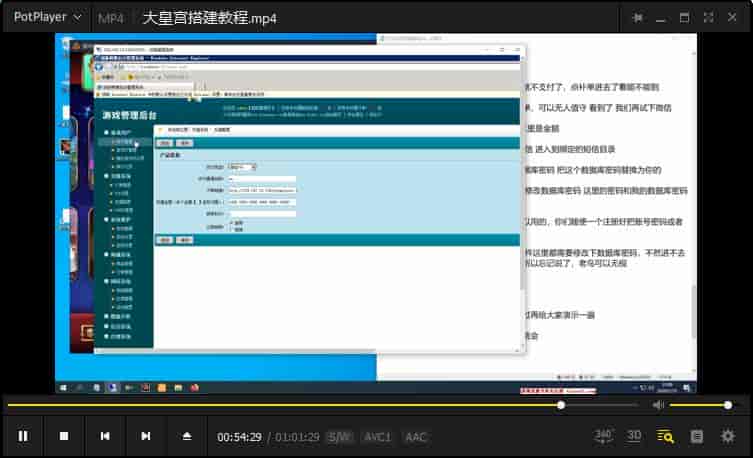This screenshot has width=753, height=458.
Task: Enable 360° video mode
Action: [x=603, y=436]
